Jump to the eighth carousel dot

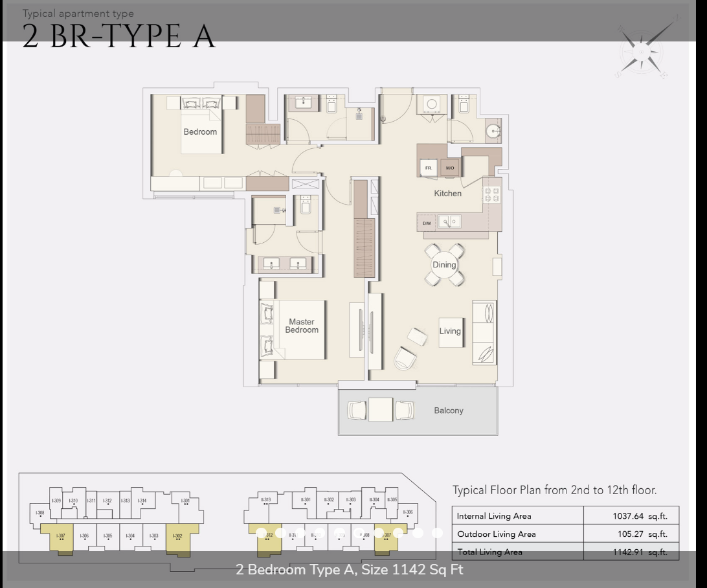[x=398, y=533]
